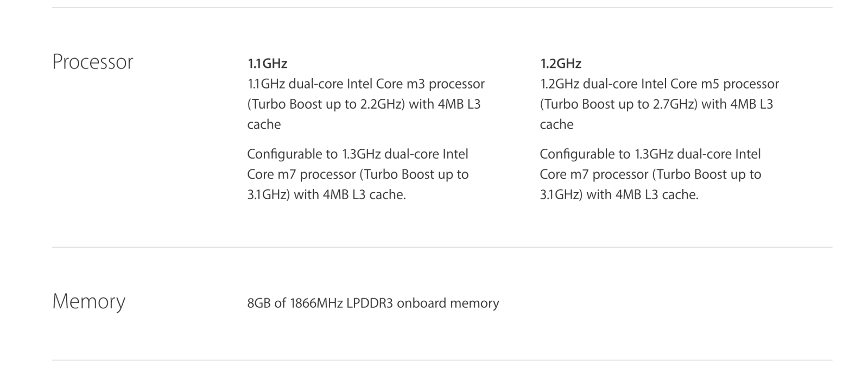Select the bold 1.2GHz column title

pyautogui.click(x=560, y=64)
